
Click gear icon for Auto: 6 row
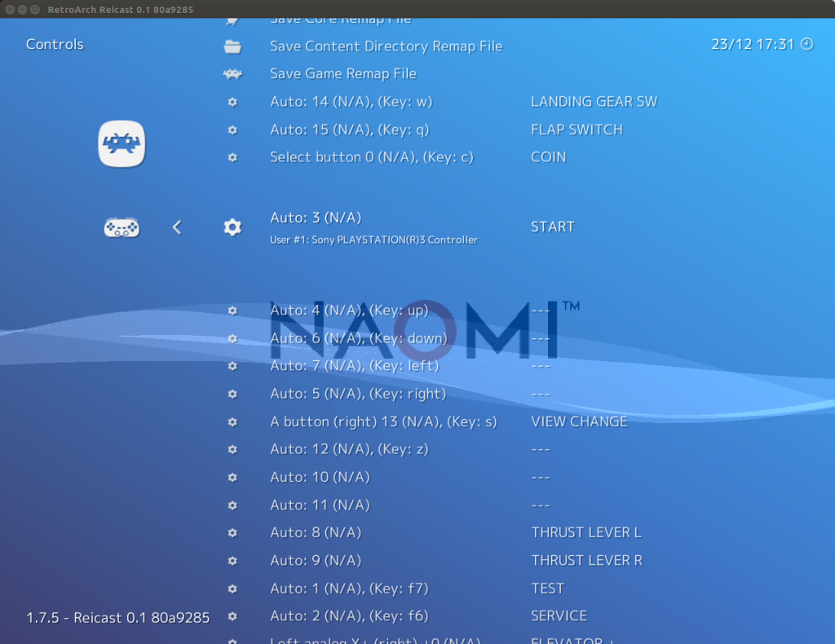click(232, 338)
